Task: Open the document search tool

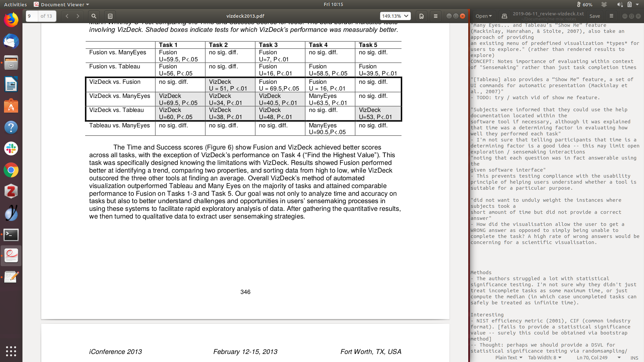Action: 94,16
